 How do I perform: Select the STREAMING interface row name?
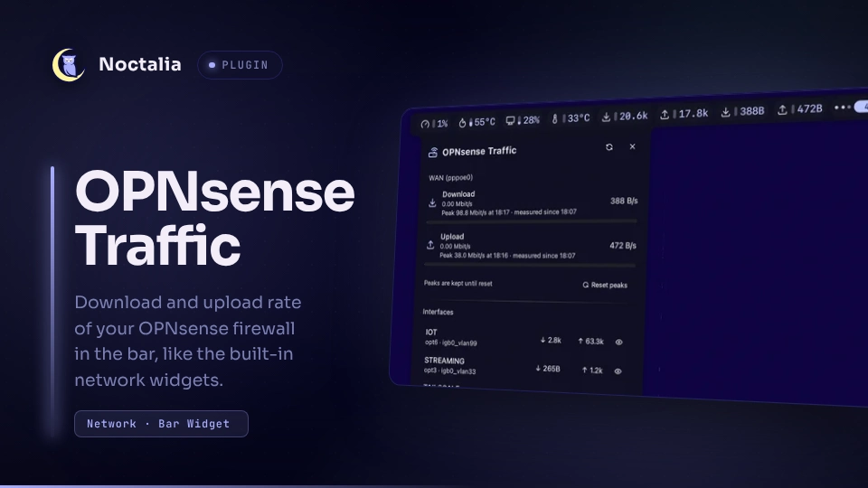pos(444,361)
